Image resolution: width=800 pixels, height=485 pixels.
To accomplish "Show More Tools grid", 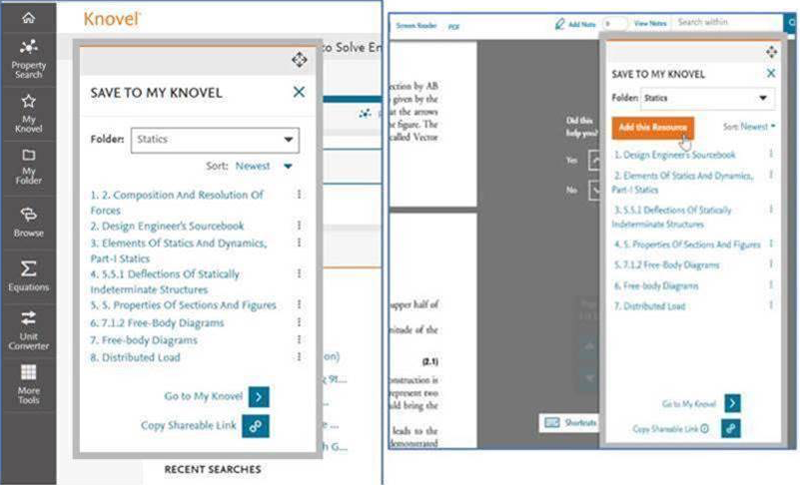I will click(28, 384).
